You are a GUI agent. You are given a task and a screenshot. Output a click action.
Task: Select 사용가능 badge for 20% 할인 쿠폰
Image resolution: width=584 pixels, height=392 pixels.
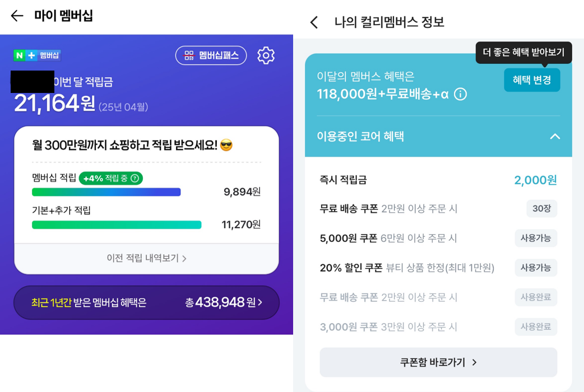coord(536,268)
